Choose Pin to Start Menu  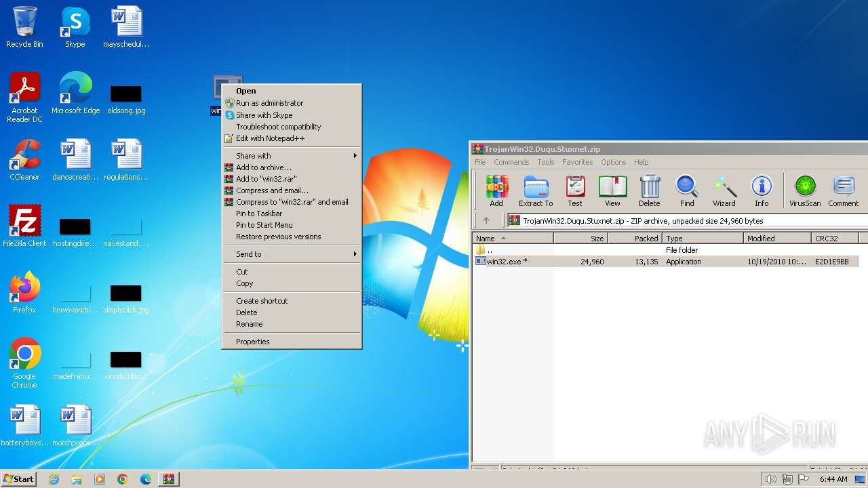[x=292, y=225]
